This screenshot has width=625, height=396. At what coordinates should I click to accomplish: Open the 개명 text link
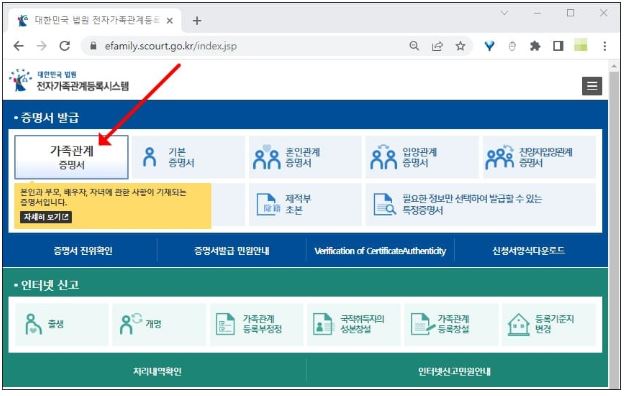click(x=153, y=324)
